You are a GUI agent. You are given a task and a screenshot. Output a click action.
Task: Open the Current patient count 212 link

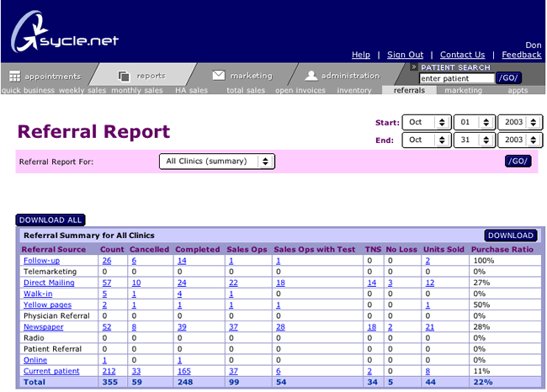pos(108,370)
